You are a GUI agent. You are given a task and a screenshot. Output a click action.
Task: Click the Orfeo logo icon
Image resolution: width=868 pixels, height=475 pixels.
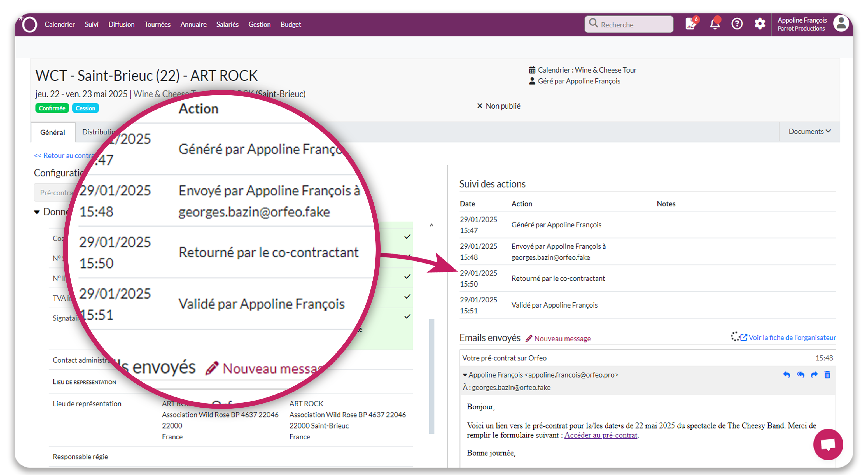(x=29, y=25)
